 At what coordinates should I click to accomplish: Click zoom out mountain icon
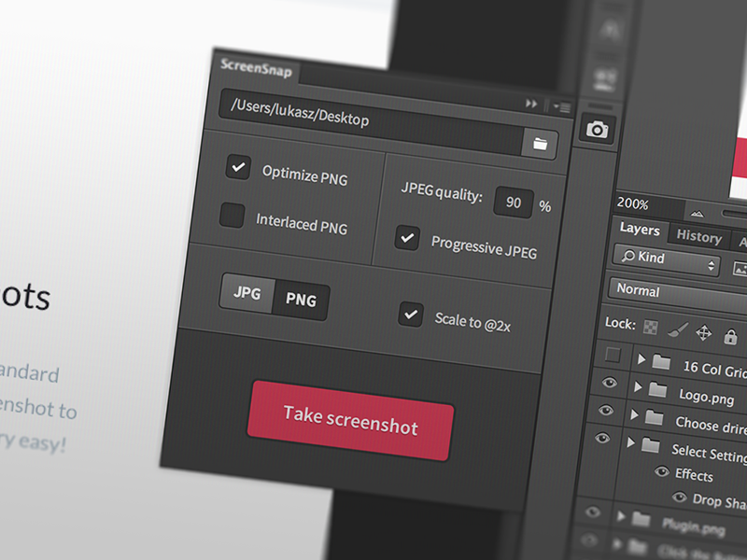pos(697,214)
